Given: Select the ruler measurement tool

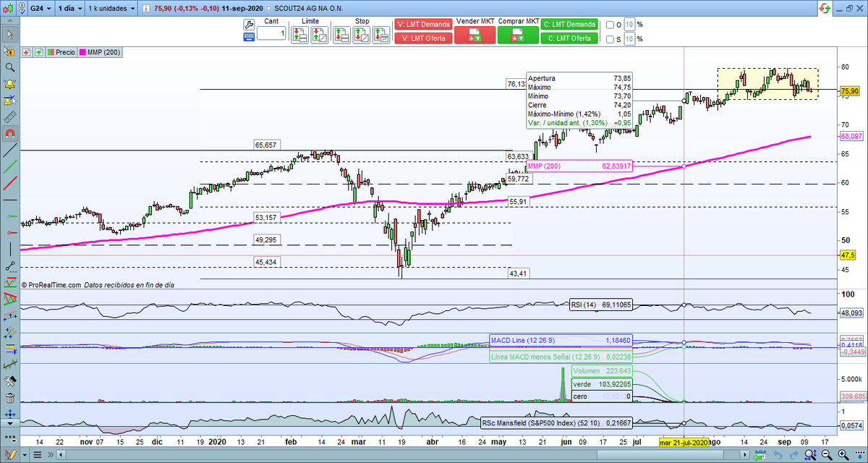Looking at the screenshot, I should tap(9, 116).
